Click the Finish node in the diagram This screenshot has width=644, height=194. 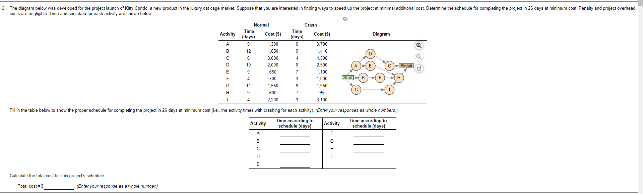tap(406, 66)
